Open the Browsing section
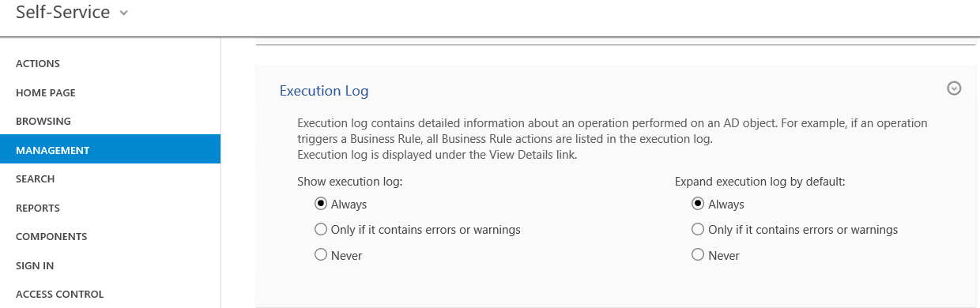Viewport: 980px width, 308px height. click(110, 121)
